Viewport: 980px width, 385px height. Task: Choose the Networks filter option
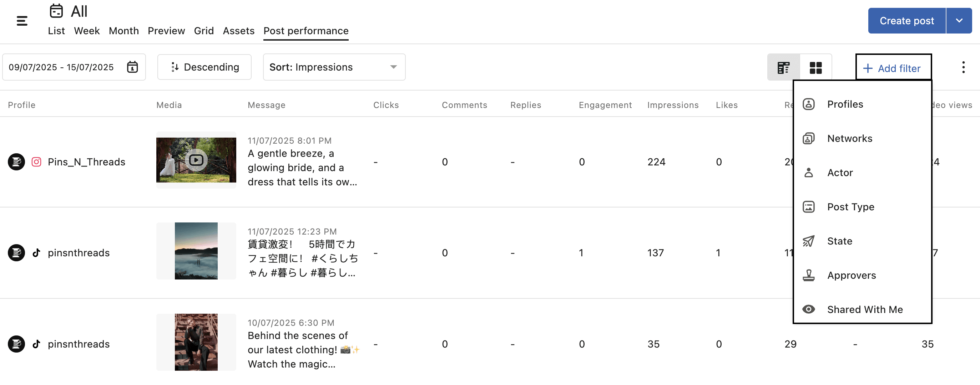(849, 138)
